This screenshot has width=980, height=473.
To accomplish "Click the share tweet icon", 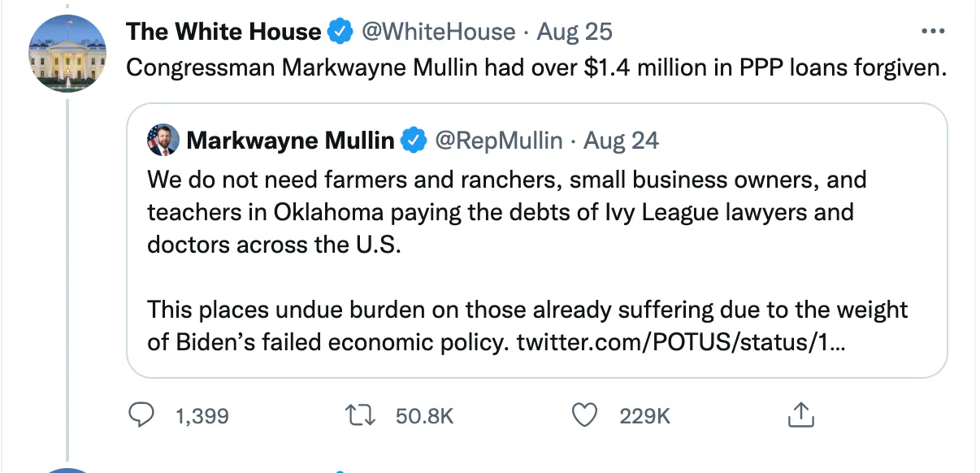I will click(800, 416).
